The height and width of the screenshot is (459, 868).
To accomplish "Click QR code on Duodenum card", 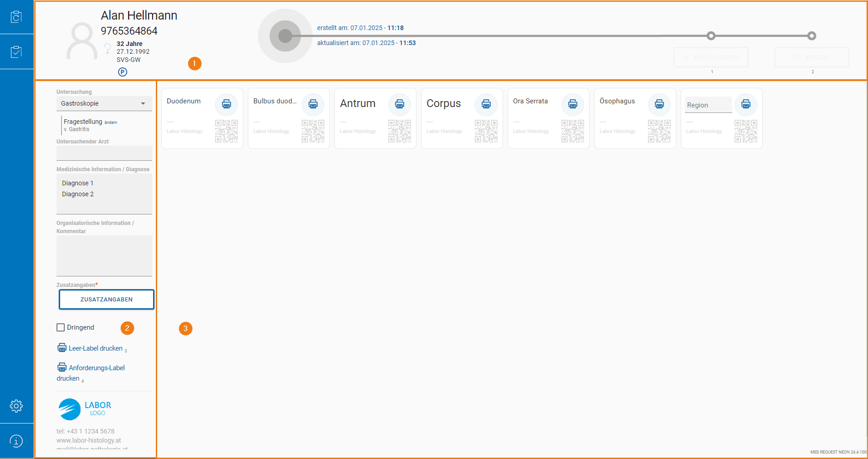I will [x=226, y=131].
